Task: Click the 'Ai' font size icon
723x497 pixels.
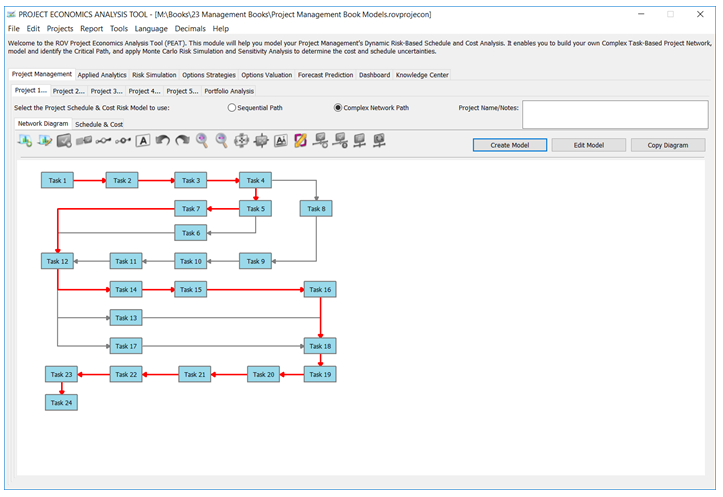Action: [x=280, y=140]
